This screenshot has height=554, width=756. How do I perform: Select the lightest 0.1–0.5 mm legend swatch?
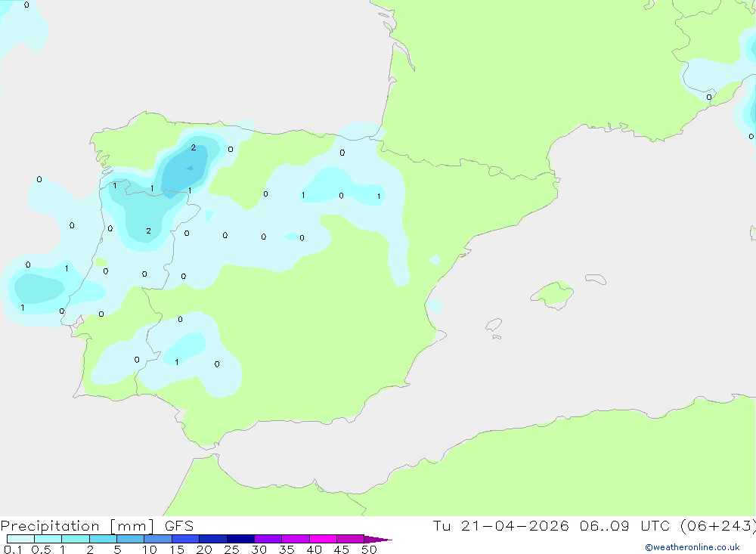20,539
